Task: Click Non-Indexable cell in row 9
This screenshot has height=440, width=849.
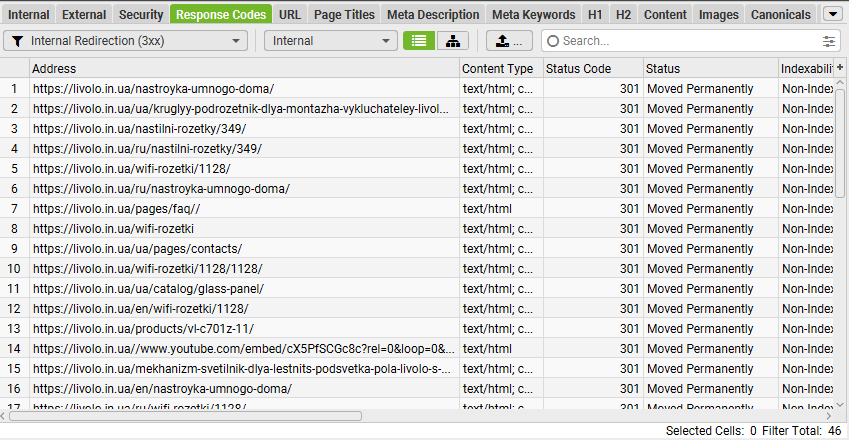Action: tap(807, 249)
